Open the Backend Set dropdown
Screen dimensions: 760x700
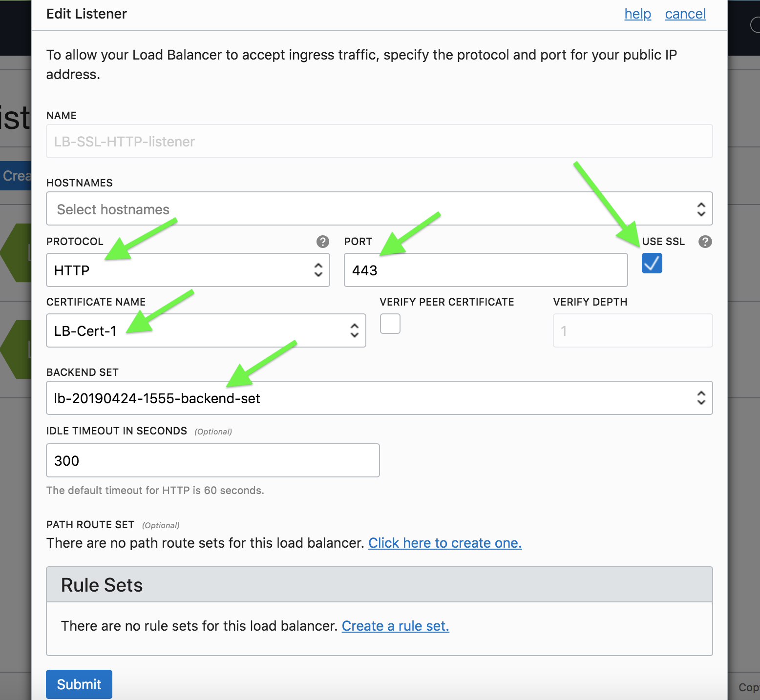pyautogui.click(x=379, y=398)
